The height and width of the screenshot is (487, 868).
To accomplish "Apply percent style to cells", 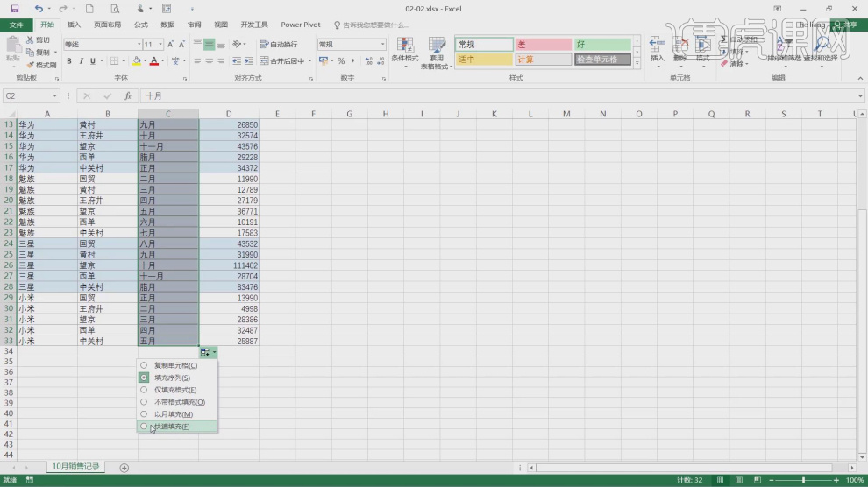I will [x=341, y=60].
